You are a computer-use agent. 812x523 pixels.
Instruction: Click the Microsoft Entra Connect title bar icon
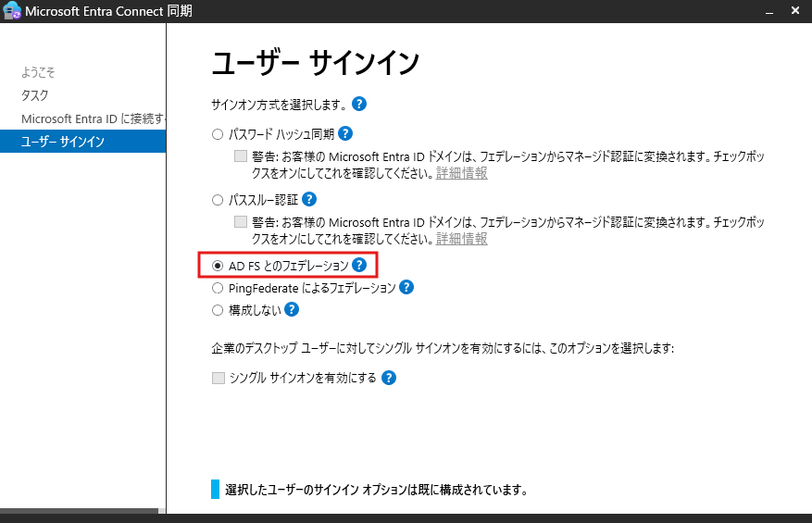tap(12, 11)
